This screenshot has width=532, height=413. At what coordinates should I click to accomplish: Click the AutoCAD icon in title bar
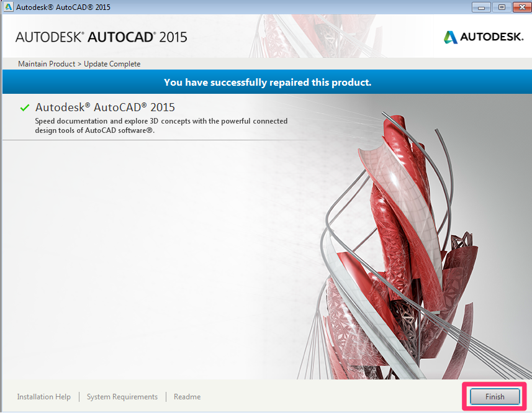[8, 7]
